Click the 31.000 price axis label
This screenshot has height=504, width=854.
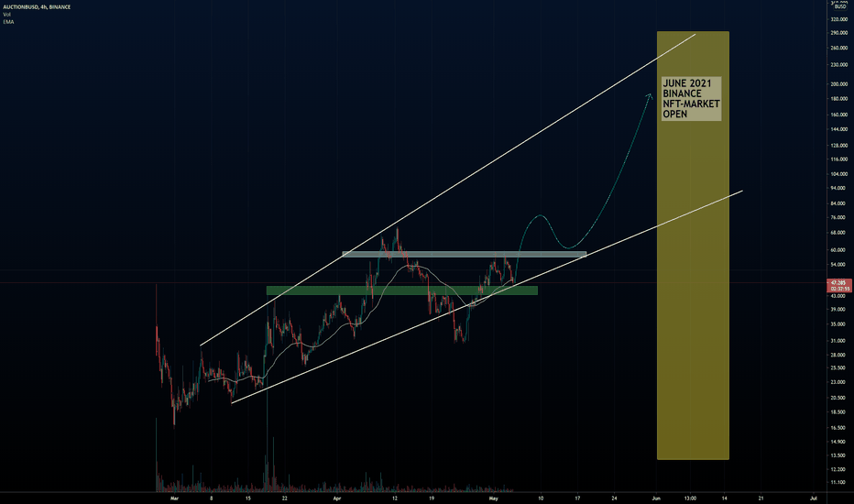coord(839,341)
